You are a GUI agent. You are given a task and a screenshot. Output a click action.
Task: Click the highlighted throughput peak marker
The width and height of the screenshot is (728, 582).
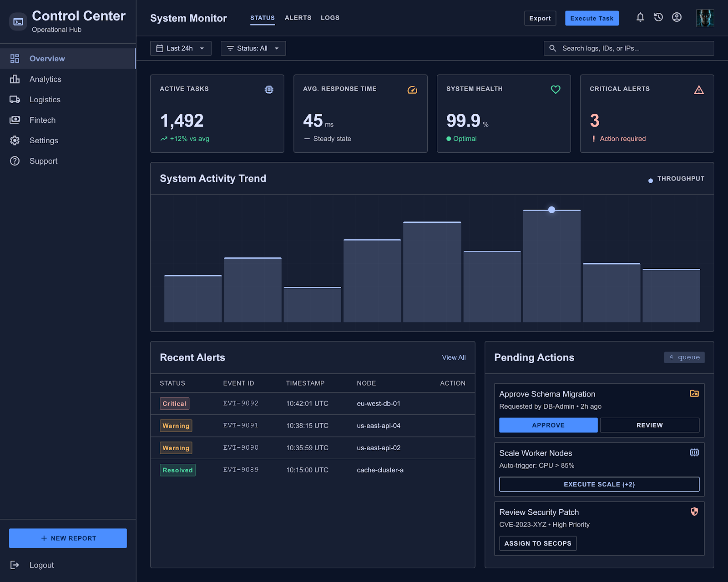tap(551, 210)
